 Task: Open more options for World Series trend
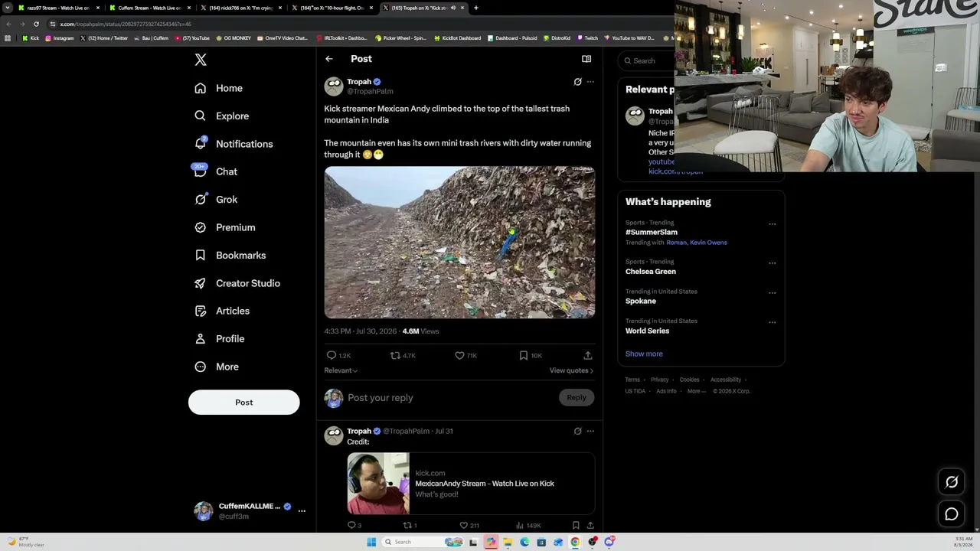click(772, 322)
